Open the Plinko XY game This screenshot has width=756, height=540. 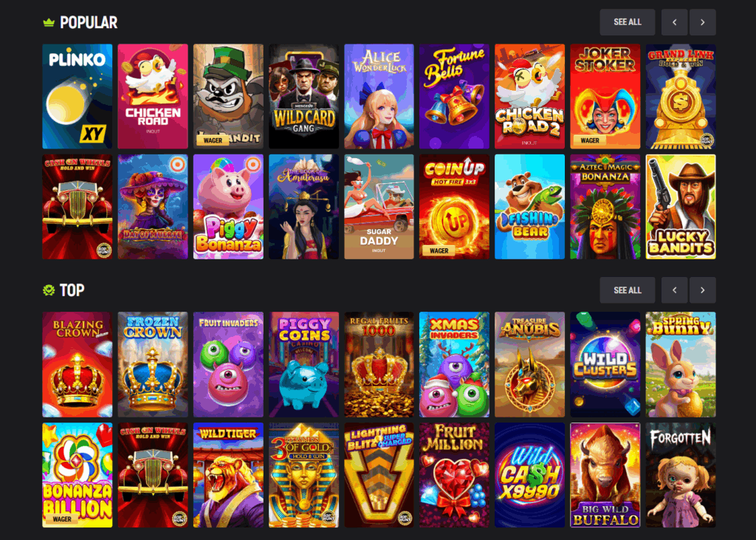click(77, 97)
